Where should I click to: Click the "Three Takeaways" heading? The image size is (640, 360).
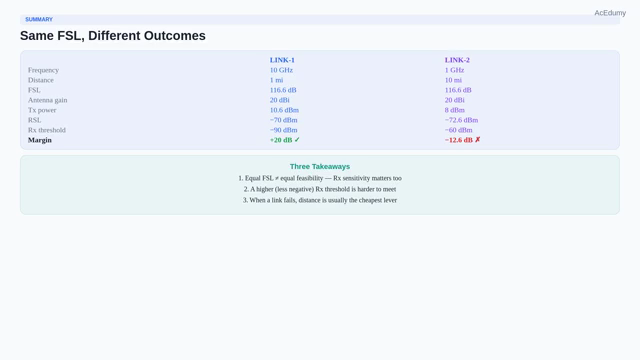point(320,167)
